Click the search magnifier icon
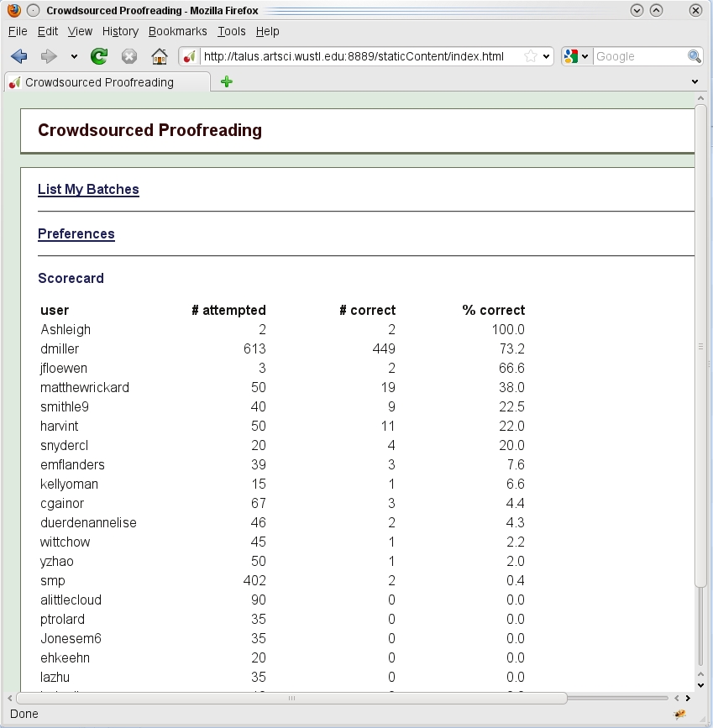The height and width of the screenshot is (728, 713). tap(695, 56)
